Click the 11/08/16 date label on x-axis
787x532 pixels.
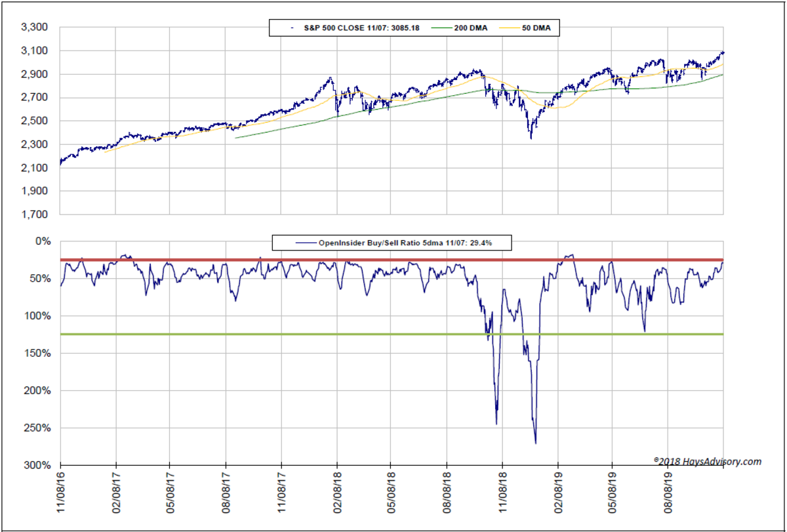61,491
